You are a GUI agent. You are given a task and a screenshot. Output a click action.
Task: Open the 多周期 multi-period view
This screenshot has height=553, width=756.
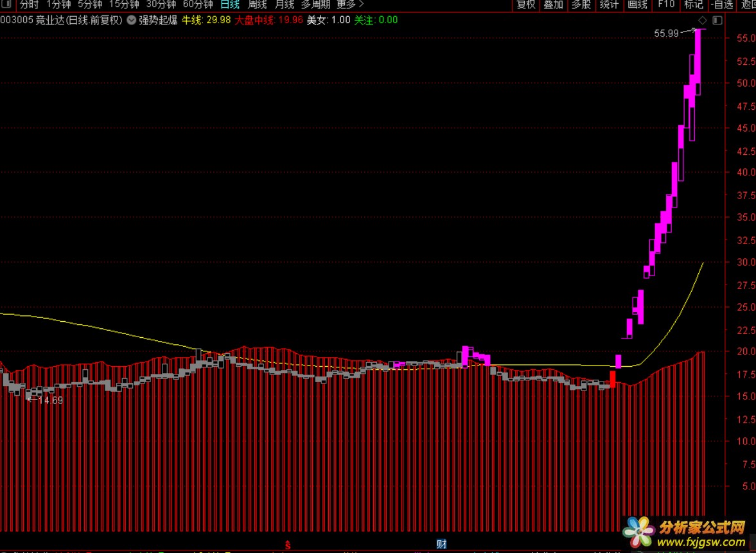[x=316, y=4]
